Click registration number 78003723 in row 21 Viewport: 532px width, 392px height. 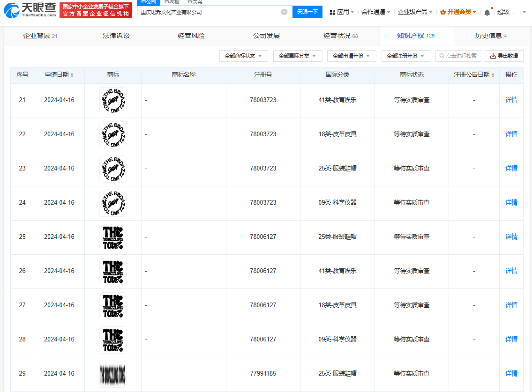tap(263, 100)
